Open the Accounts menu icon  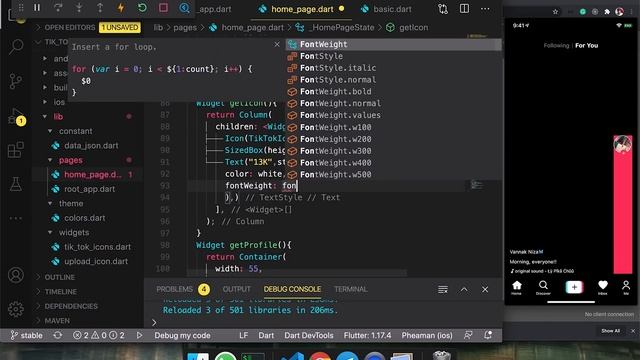[16, 275]
